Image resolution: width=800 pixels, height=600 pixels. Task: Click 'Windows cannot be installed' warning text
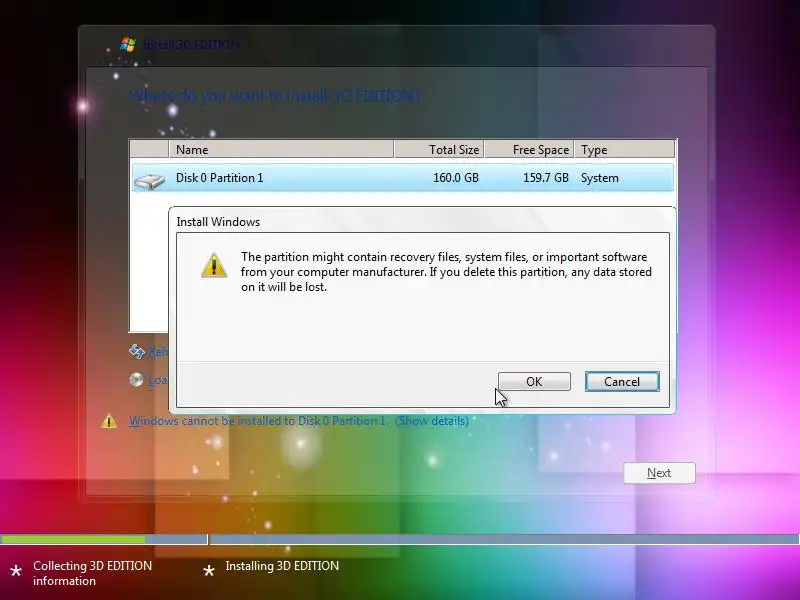(258, 421)
